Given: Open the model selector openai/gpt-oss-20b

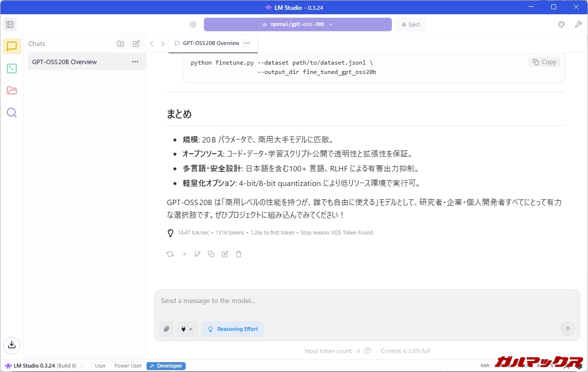Looking at the screenshot, I should coord(298,24).
